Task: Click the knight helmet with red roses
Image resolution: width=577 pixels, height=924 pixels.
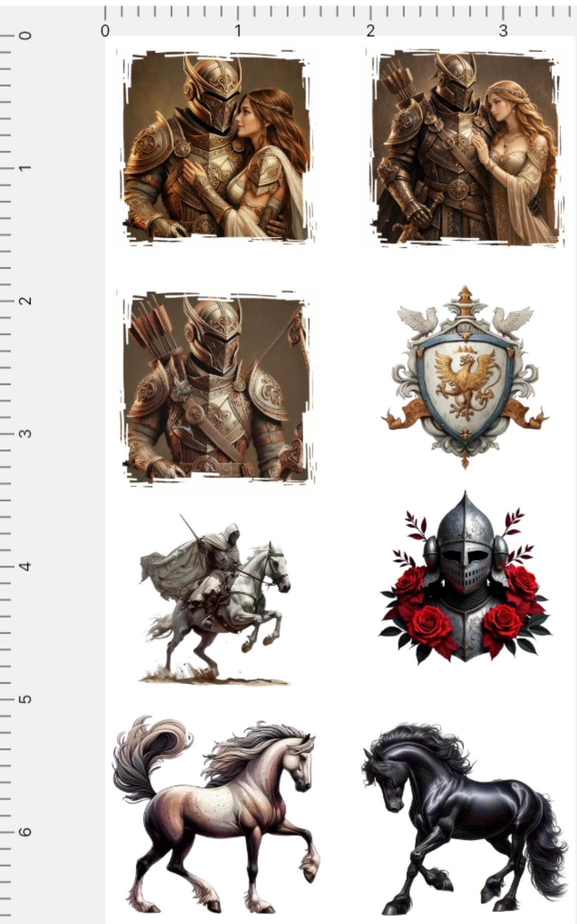Action: (465, 578)
